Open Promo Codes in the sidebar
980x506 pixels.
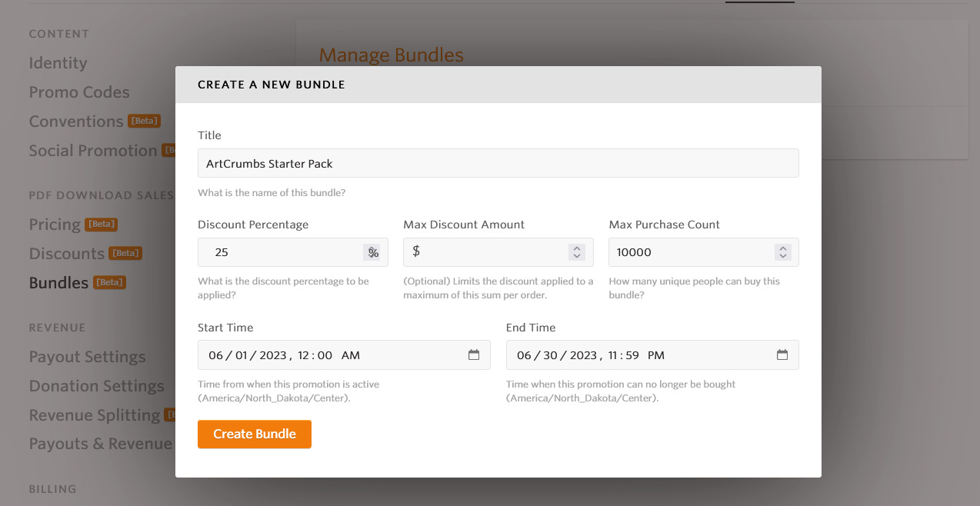tap(79, 92)
